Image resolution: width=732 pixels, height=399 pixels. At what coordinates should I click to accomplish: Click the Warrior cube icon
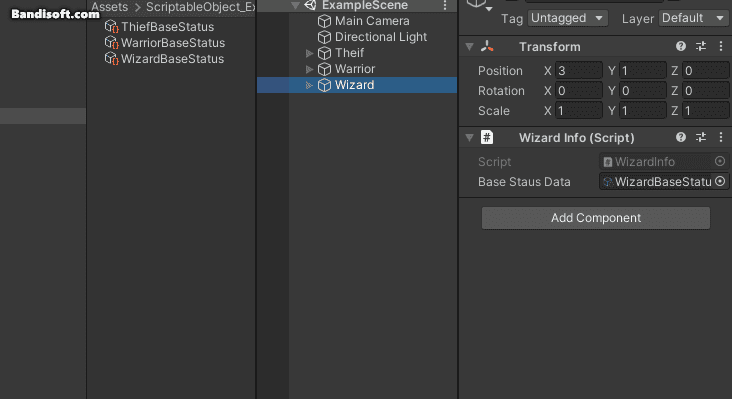pyautogui.click(x=324, y=69)
